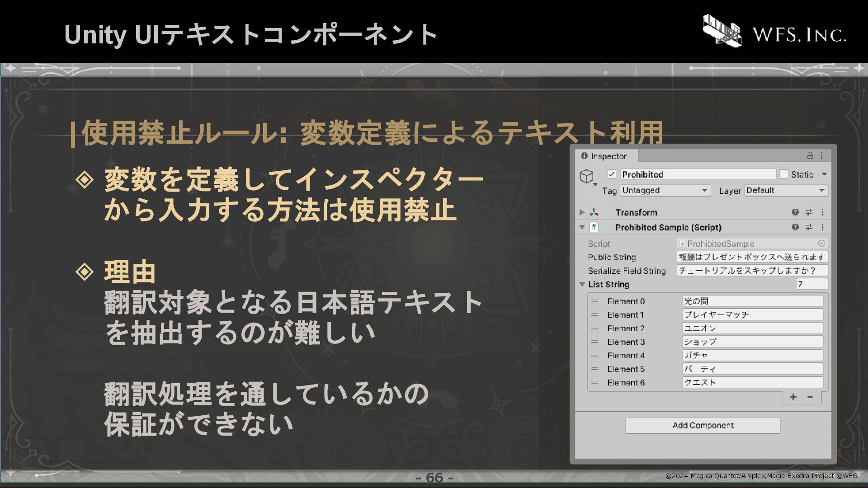Click drag handle beside Element 4

(x=595, y=356)
